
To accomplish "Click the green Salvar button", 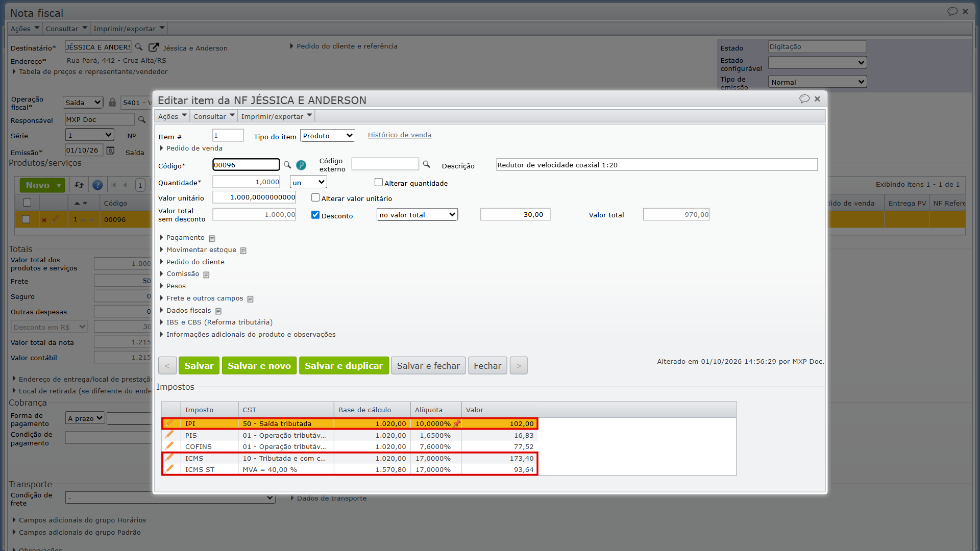I will (x=199, y=366).
